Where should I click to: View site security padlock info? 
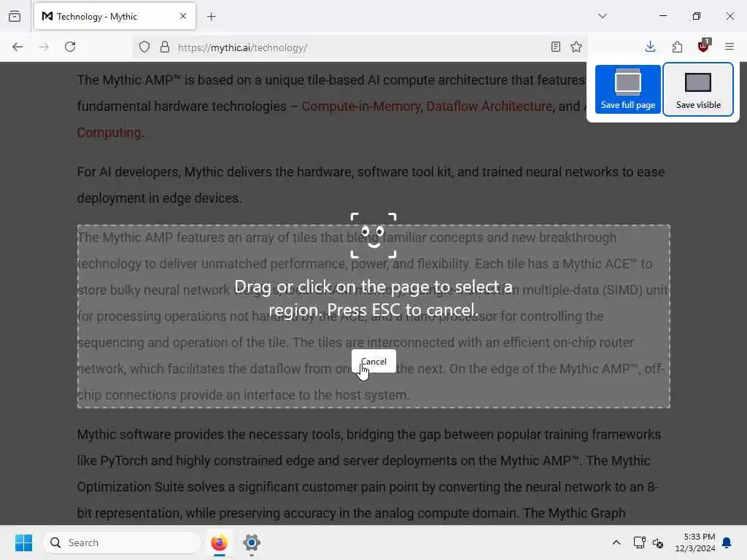[165, 47]
